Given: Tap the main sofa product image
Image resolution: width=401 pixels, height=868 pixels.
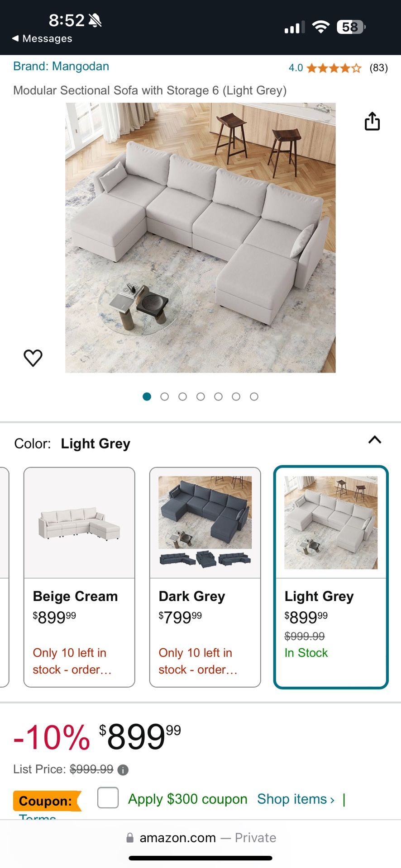Looking at the screenshot, I should [x=200, y=238].
